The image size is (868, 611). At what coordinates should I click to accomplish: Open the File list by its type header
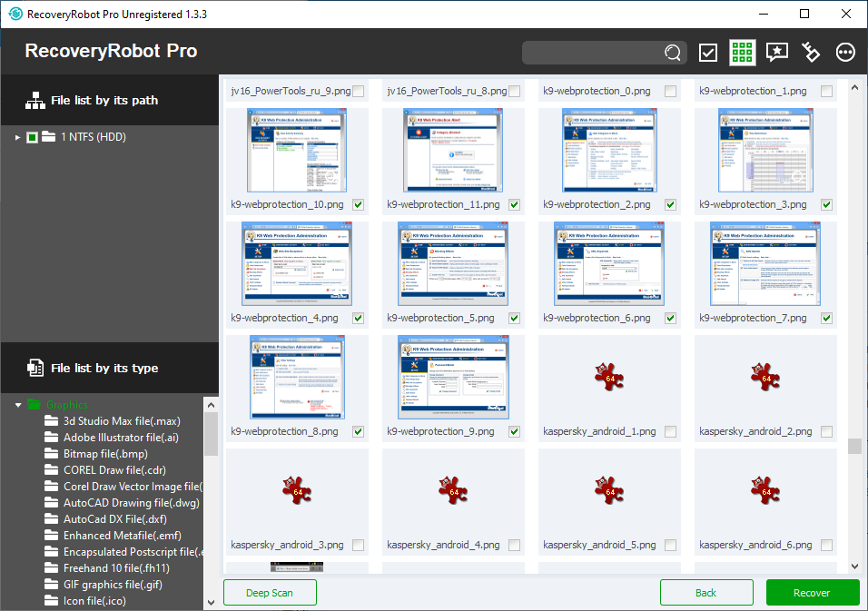(110, 368)
